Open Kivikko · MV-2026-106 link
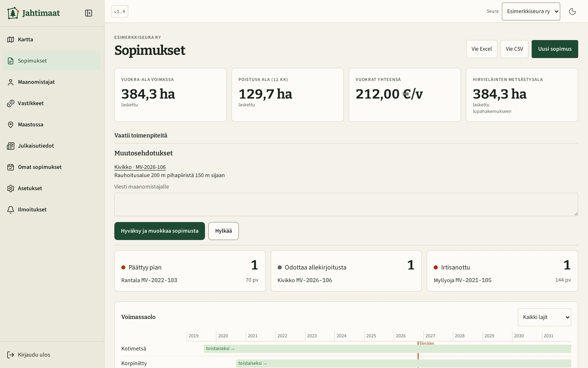Viewport: 588px width, 368px height. pyautogui.click(x=140, y=167)
